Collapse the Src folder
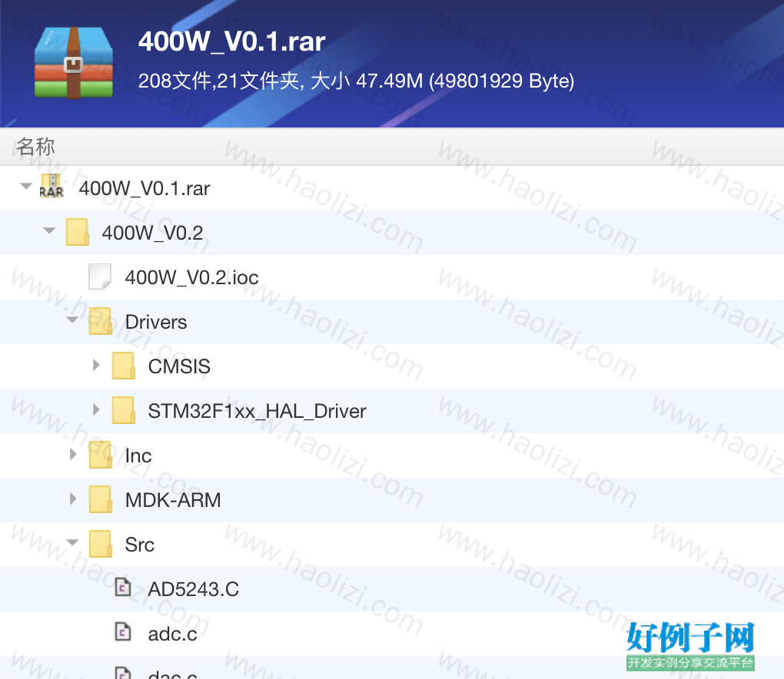784x679 pixels. [x=72, y=542]
